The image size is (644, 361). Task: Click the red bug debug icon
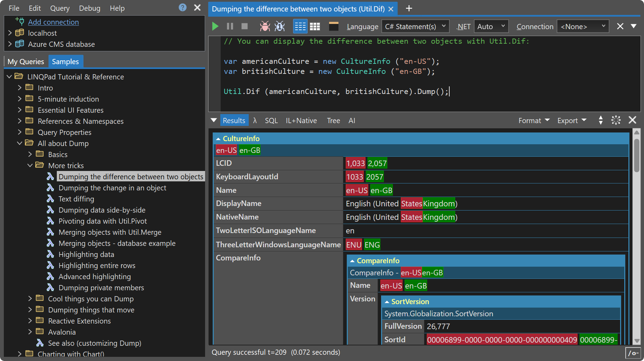pyautogui.click(x=265, y=26)
